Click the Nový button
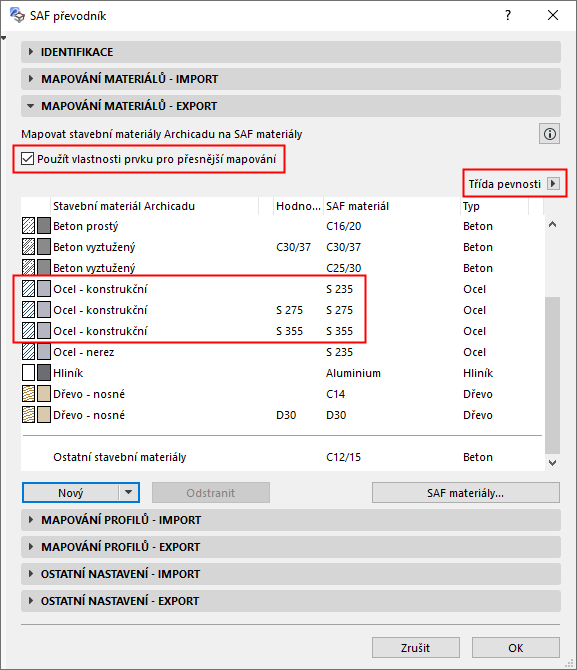 (71, 493)
